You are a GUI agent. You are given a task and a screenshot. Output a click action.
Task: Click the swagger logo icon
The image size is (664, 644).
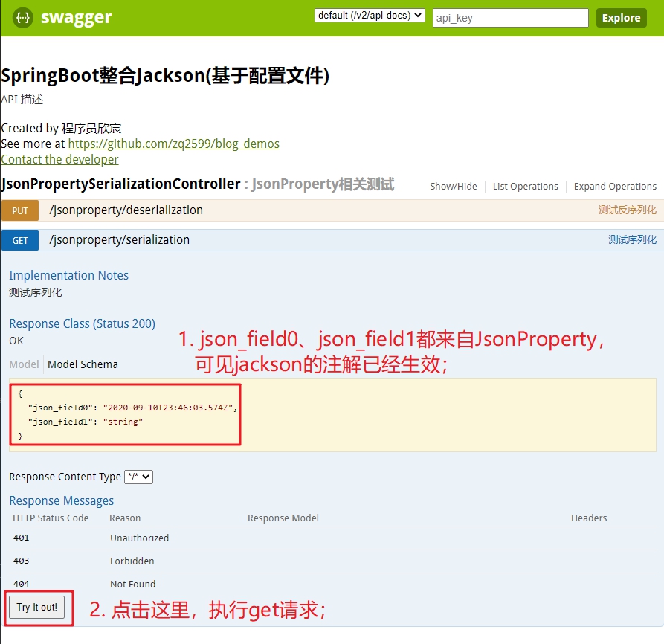click(x=23, y=18)
